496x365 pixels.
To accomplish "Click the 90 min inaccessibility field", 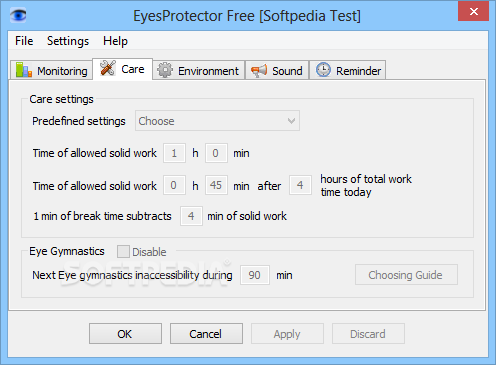I will click(255, 275).
